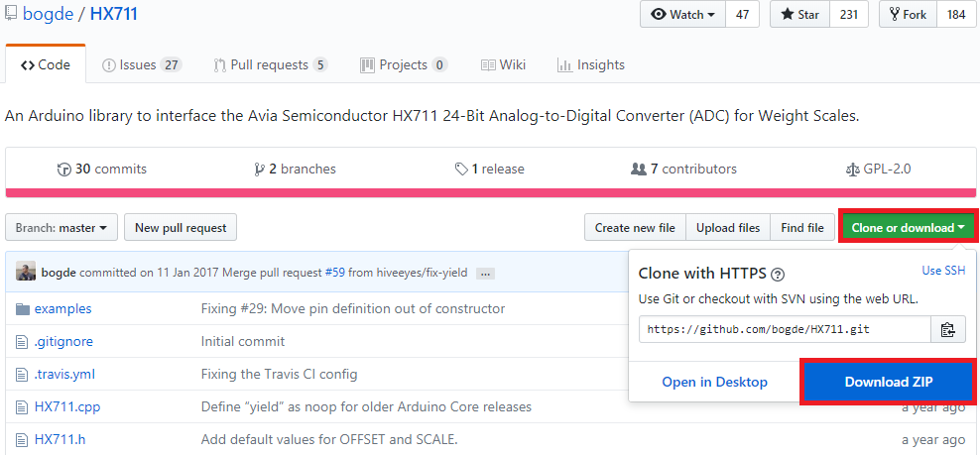Image resolution: width=980 pixels, height=455 pixels.
Task: Star the HX711 repository
Action: 799,15
